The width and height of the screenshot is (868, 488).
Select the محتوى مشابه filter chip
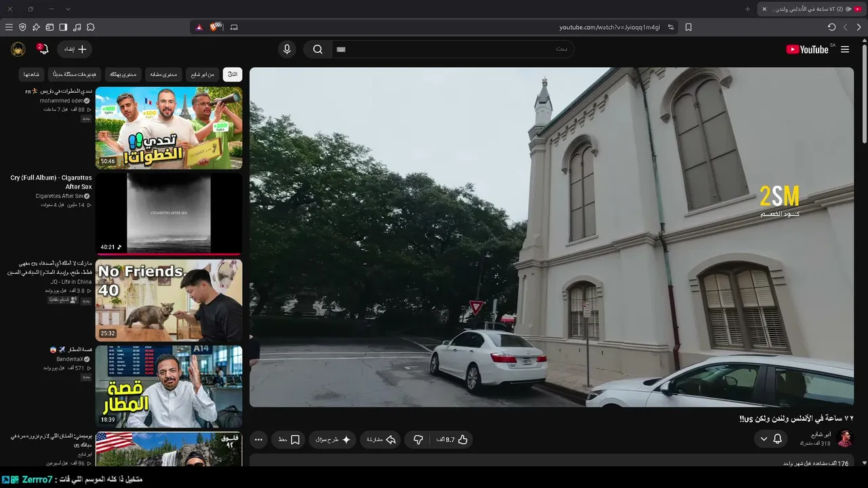[163, 74]
